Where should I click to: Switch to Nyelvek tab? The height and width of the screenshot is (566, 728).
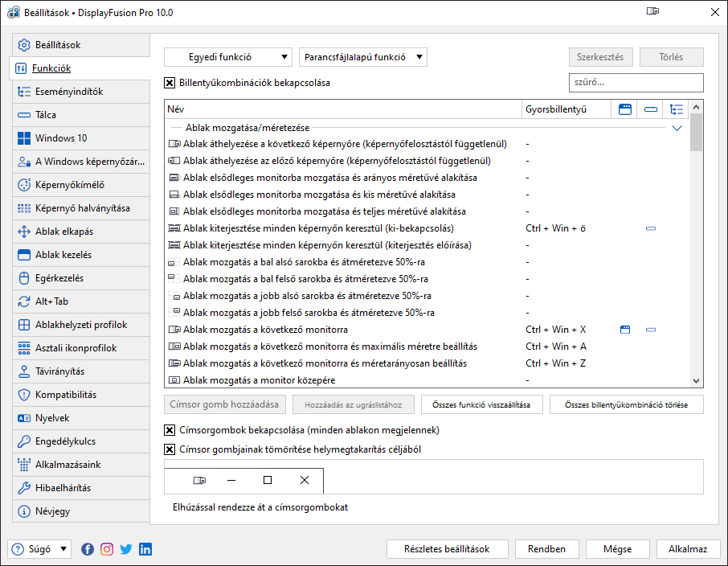tap(81, 418)
